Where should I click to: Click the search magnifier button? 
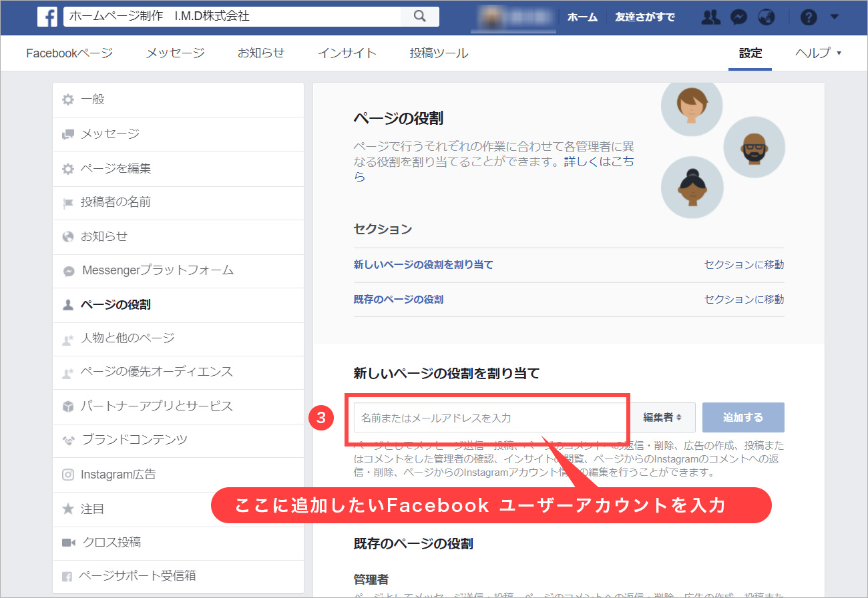(x=420, y=17)
